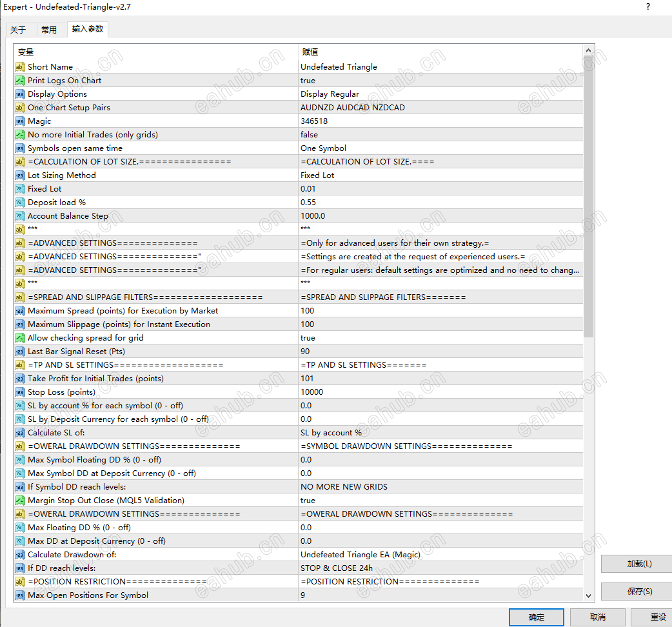Click the integer icon beside Calculate SL of:
This screenshot has height=627, width=672.
pos(20,433)
